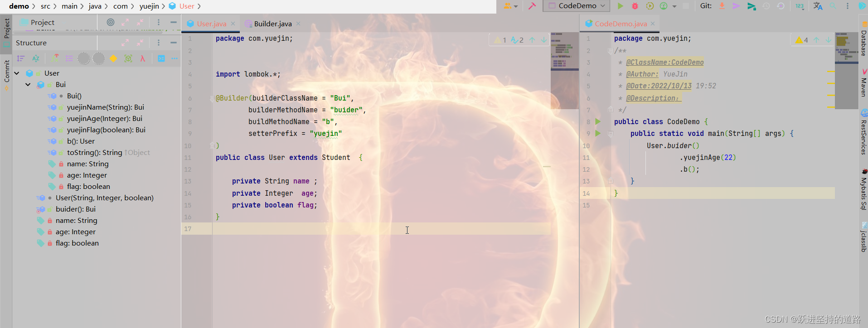The height and width of the screenshot is (328, 868).
Task: Toggle the purple list fields icon
Action: tap(69, 58)
